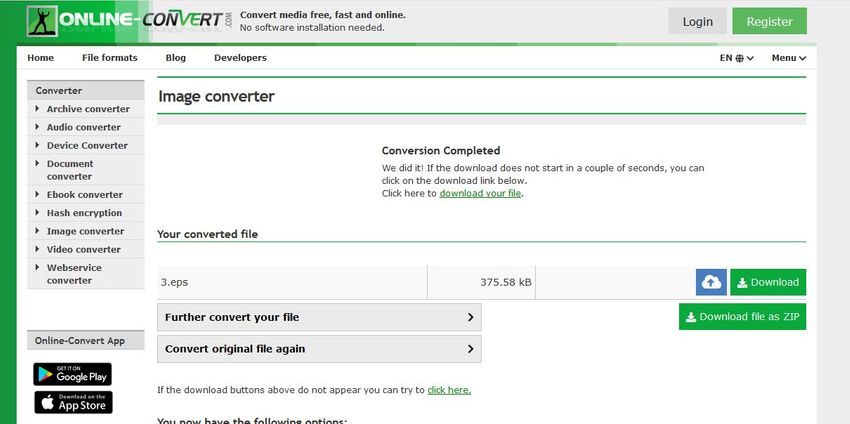Open the App Store badge
This screenshot has width=850, height=424.
click(x=73, y=402)
